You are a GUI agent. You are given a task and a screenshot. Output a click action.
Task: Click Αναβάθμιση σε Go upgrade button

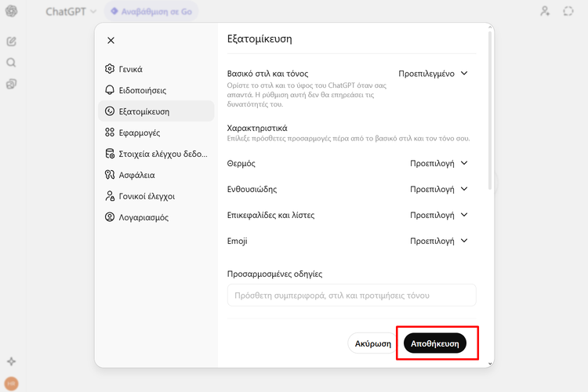coord(153,12)
